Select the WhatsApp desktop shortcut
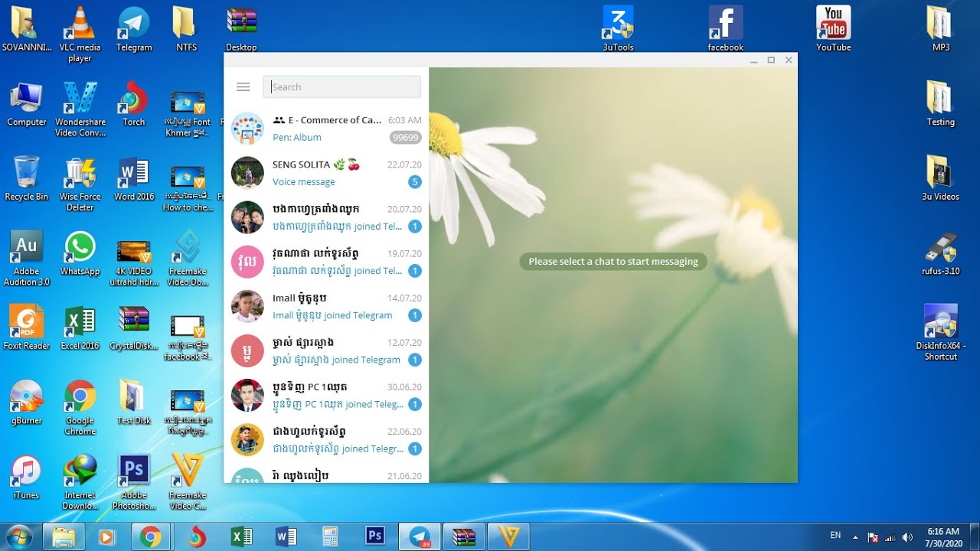The height and width of the screenshot is (551, 980). tap(80, 253)
